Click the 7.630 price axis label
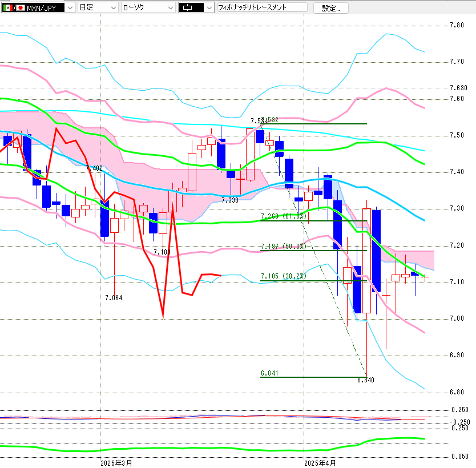Viewport: 476px width, 468px height. tap(458, 88)
